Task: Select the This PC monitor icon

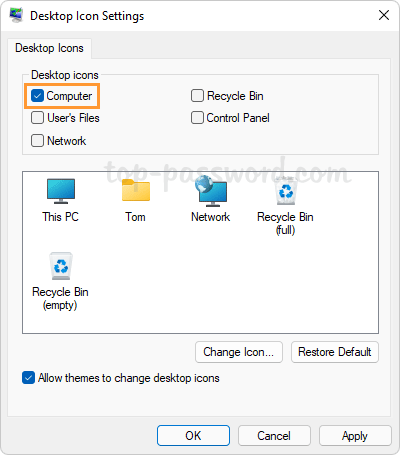Action: click(61, 191)
